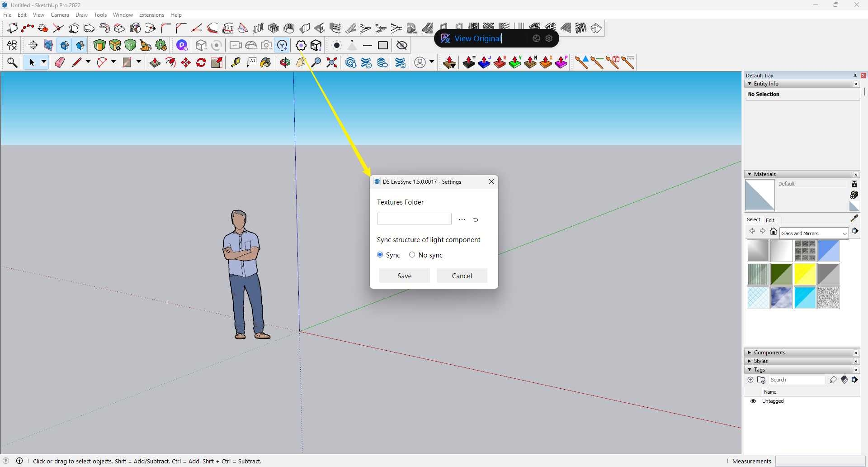Open the Draw menu

click(x=81, y=15)
